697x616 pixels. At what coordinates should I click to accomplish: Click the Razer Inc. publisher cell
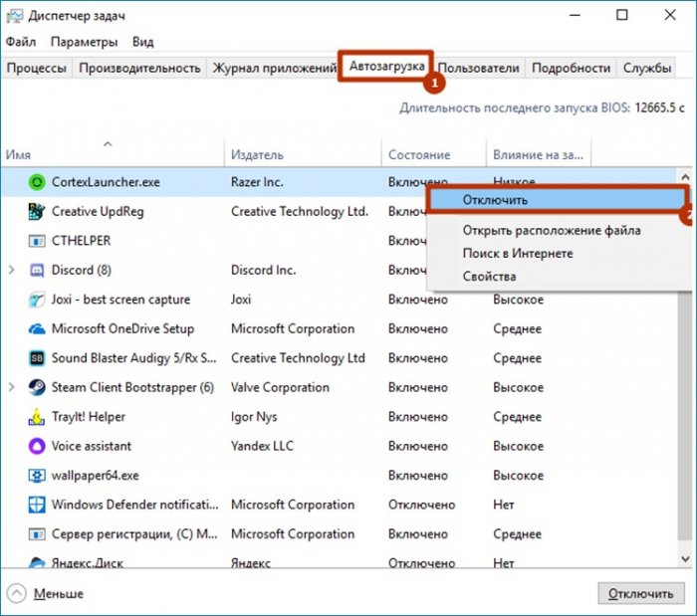257,182
